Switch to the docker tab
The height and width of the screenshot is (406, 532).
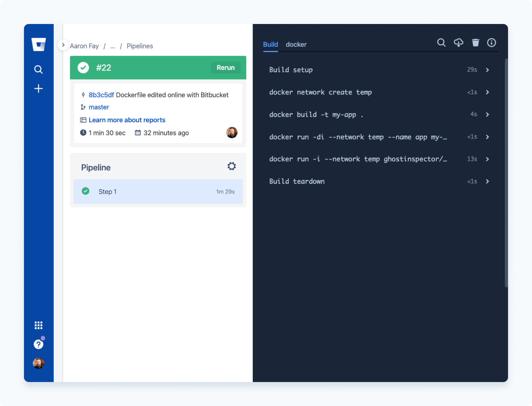tap(296, 44)
